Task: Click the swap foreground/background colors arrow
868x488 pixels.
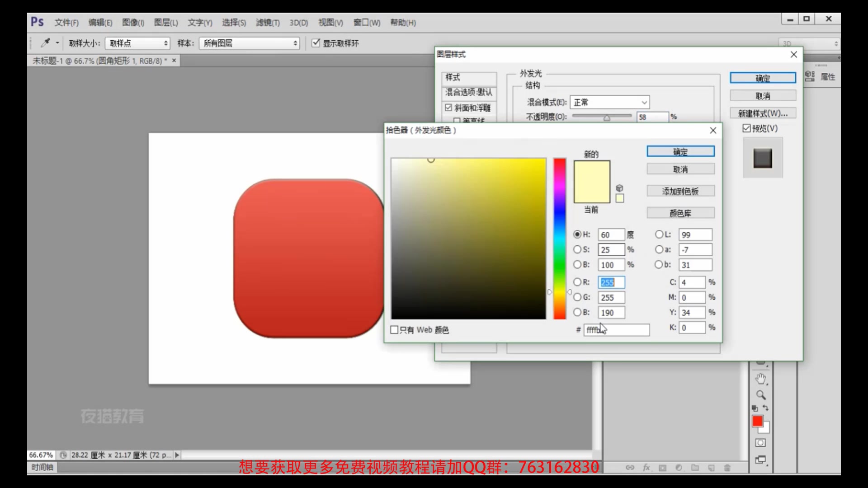Action: point(766,408)
